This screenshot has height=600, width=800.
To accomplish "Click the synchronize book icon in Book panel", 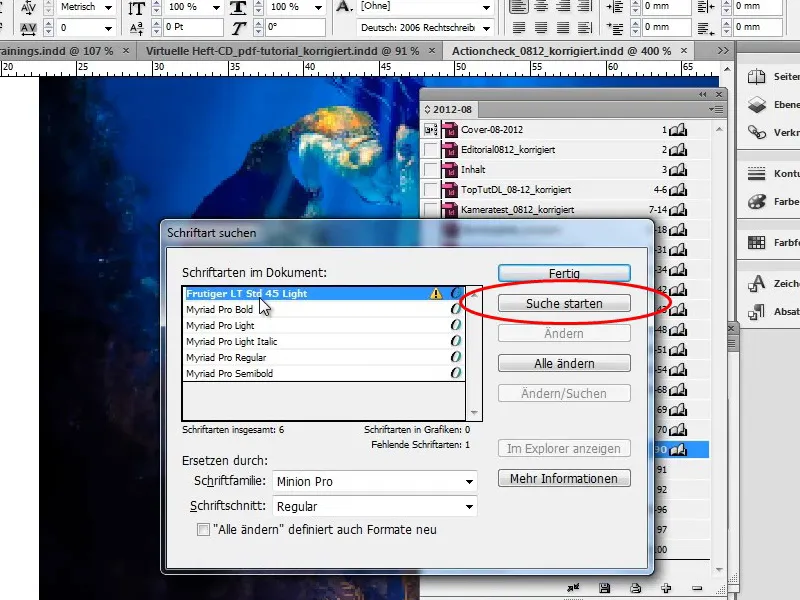I will (x=573, y=588).
